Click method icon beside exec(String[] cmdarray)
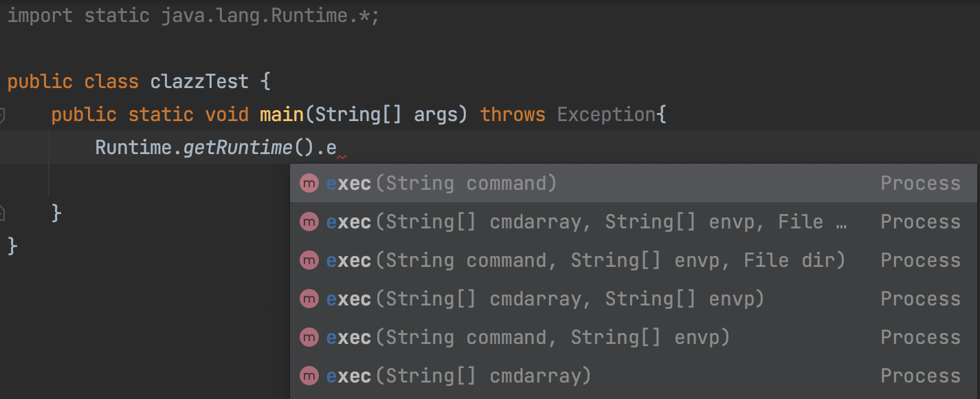The width and height of the screenshot is (980, 399). click(310, 376)
